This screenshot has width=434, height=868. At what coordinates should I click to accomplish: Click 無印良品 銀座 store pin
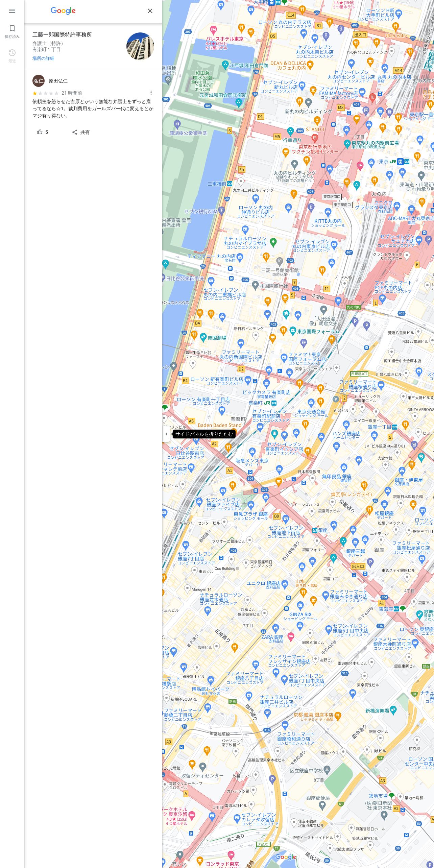tap(344, 468)
